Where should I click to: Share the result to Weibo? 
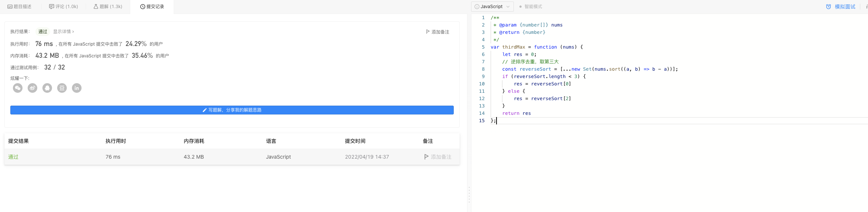click(x=32, y=88)
